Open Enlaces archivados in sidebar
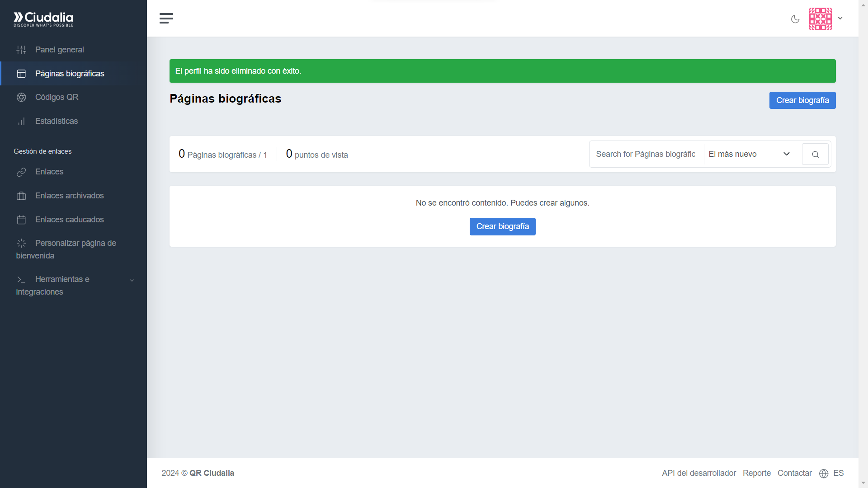The width and height of the screenshot is (868, 488). coord(69,196)
